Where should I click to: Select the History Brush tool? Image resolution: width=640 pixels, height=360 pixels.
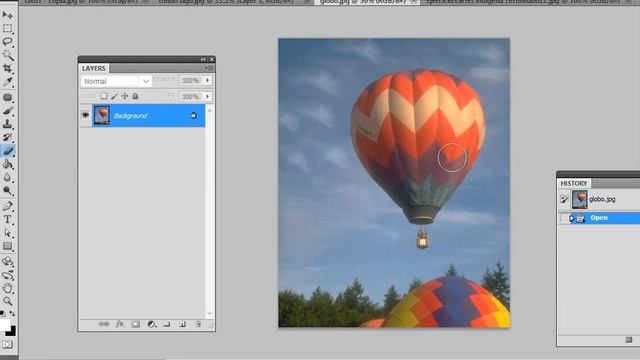(7, 137)
